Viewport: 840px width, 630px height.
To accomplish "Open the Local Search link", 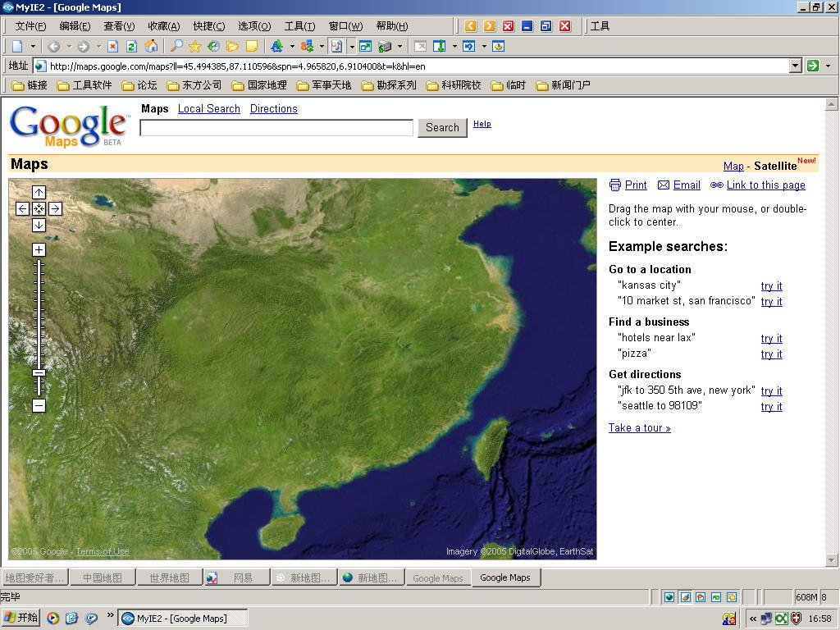I will tap(209, 108).
